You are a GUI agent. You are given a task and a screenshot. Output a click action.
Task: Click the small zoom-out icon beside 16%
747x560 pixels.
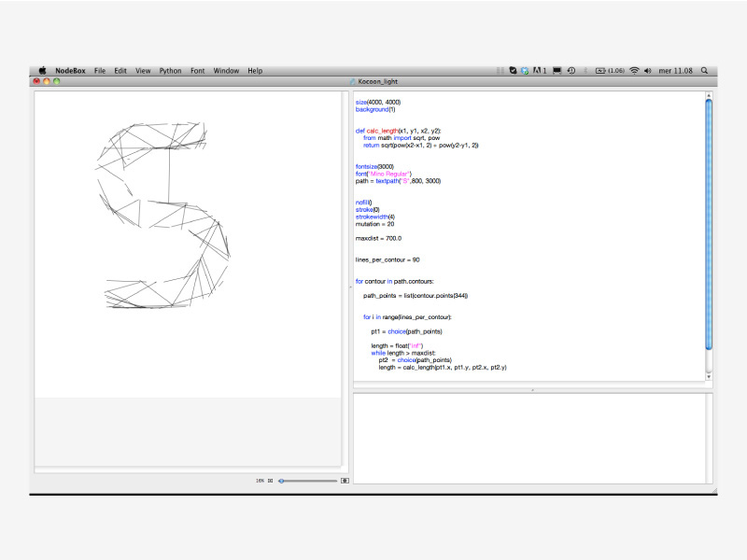(x=271, y=481)
